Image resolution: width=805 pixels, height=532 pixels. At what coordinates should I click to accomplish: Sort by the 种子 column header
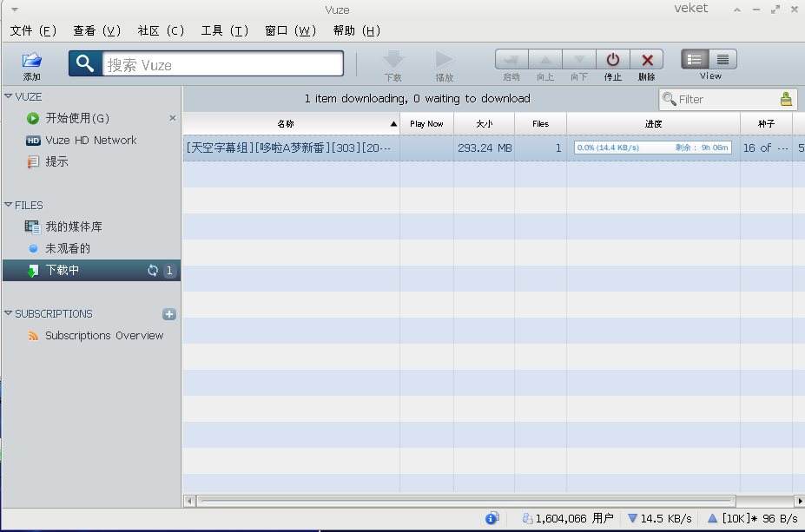pos(767,123)
